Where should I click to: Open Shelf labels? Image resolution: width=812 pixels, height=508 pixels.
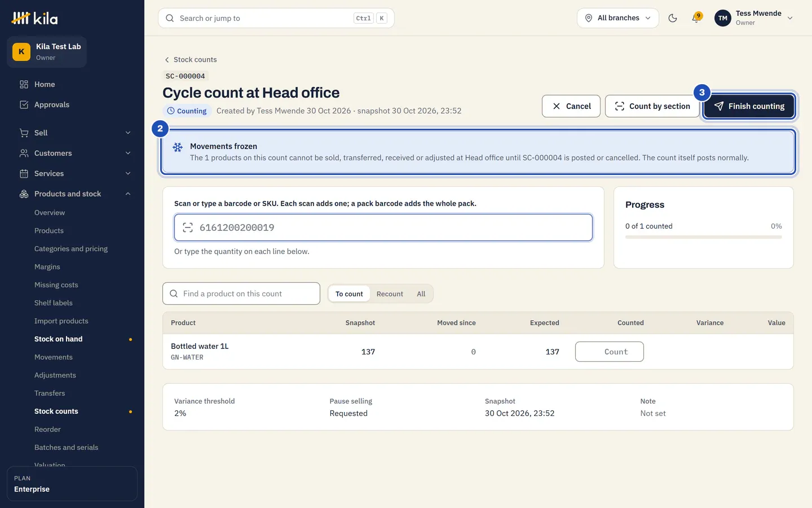(54, 303)
